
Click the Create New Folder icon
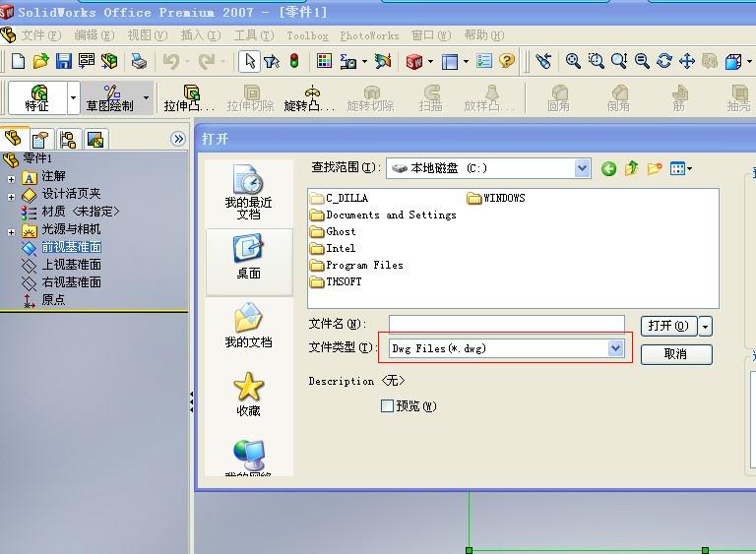pyautogui.click(x=655, y=168)
